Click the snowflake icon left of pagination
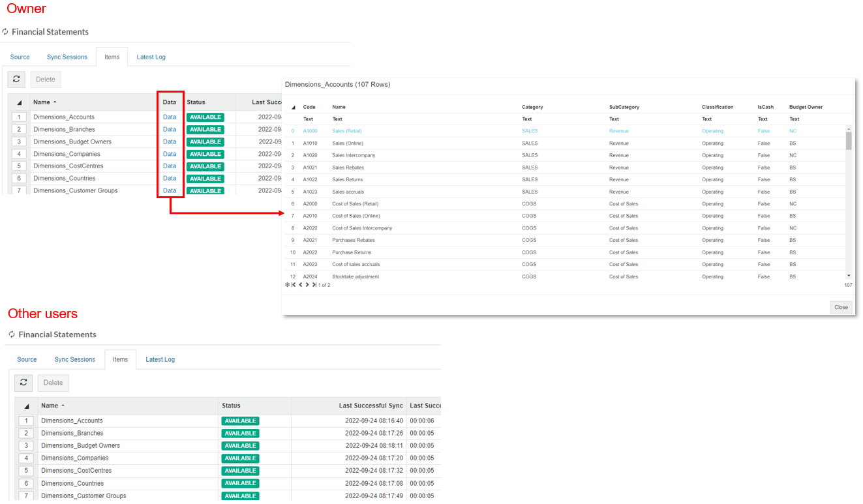This screenshot has height=504, width=863. pyautogui.click(x=287, y=285)
